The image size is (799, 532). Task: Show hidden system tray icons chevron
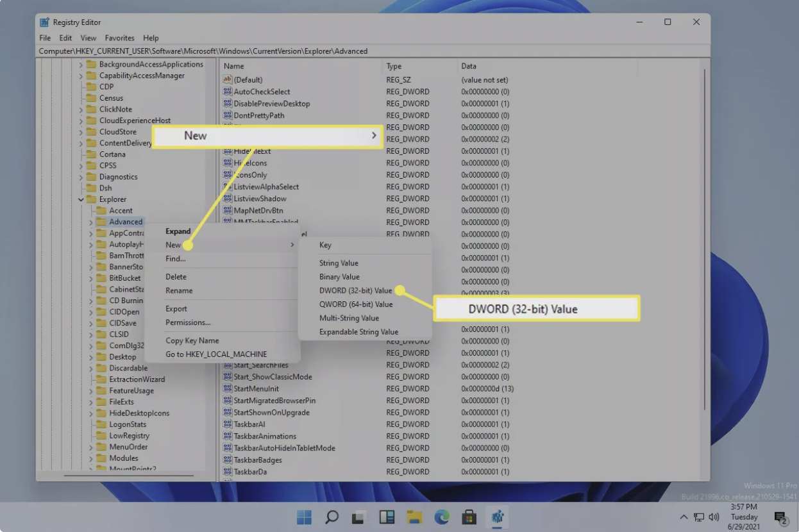coord(684,517)
